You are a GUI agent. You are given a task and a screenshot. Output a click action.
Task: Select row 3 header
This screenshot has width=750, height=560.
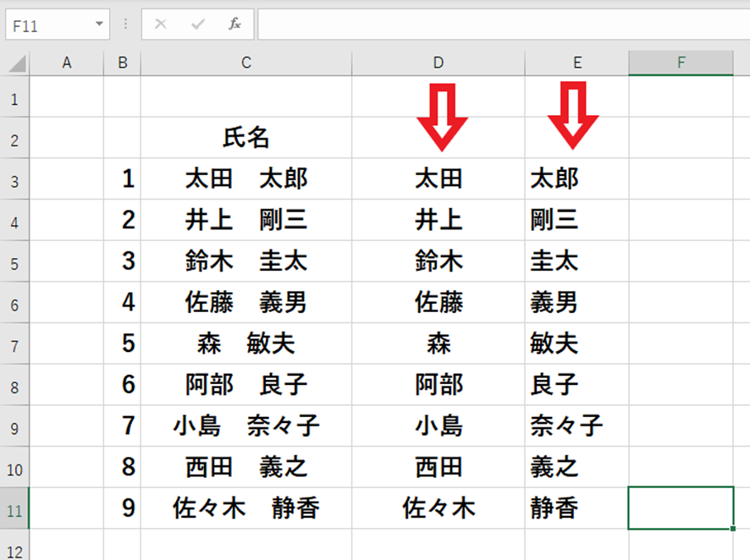(14, 178)
